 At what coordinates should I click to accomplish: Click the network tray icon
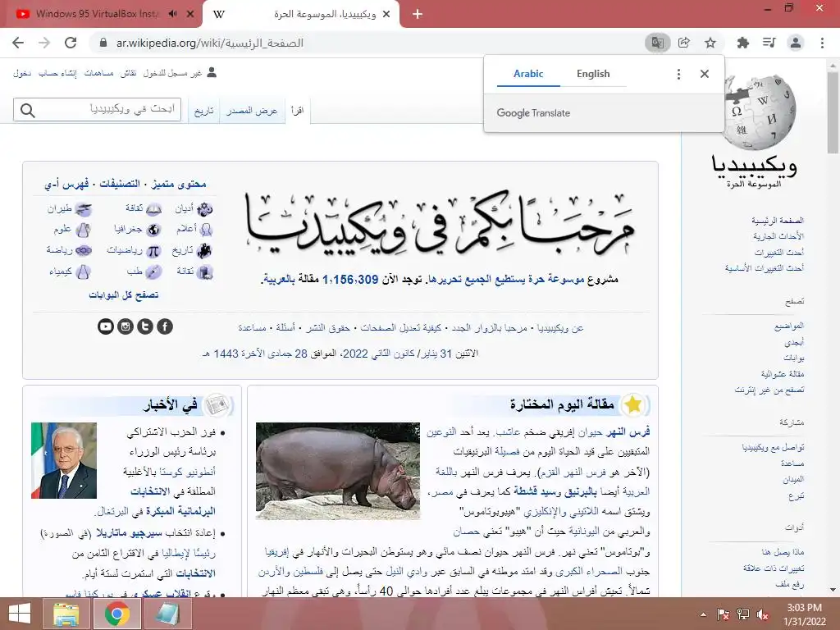pos(743,614)
